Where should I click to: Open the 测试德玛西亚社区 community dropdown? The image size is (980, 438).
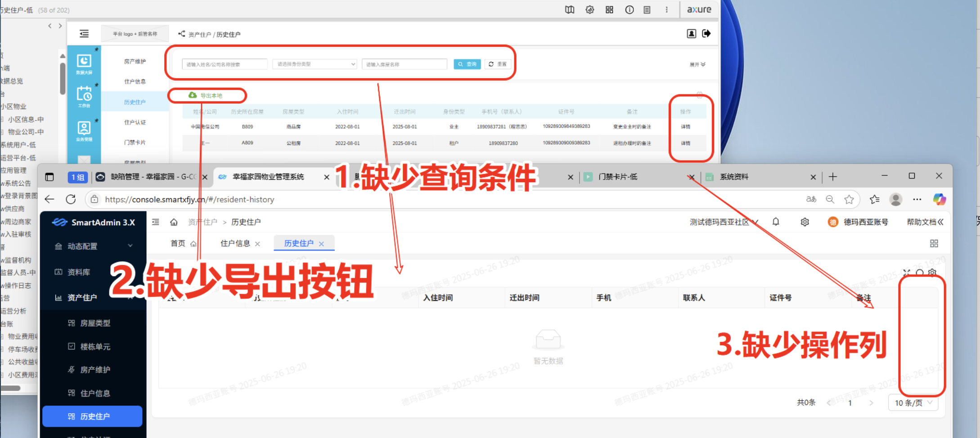(x=724, y=222)
